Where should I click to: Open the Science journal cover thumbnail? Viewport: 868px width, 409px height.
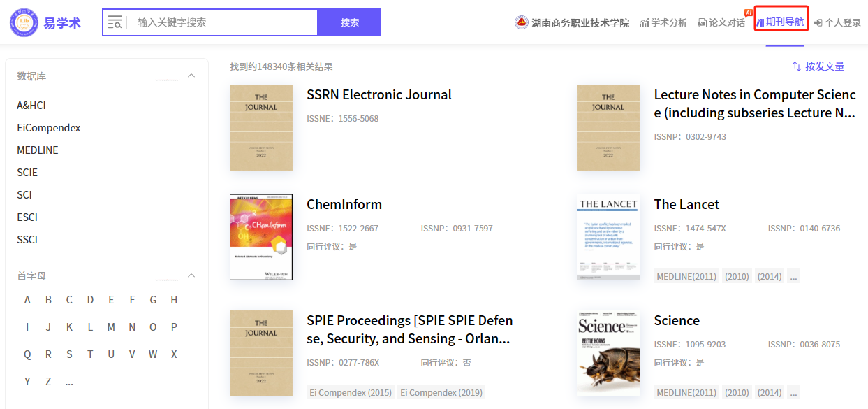pos(608,353)
